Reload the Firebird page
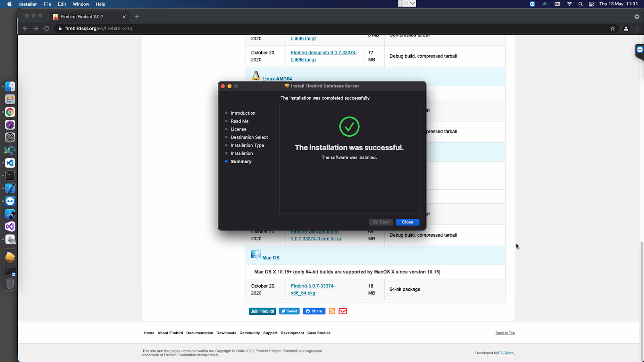Image resolution: width=644 pixels, height=362 pixels. tap(47, 29)
